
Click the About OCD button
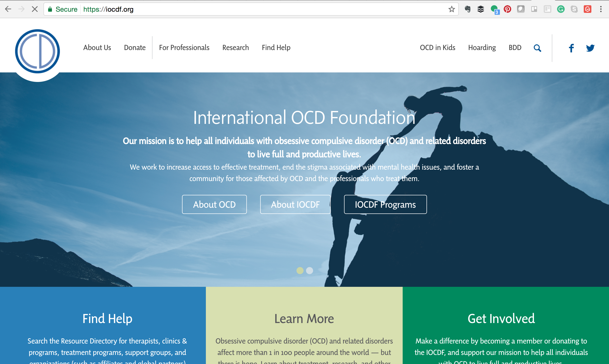tap(214, 204)
